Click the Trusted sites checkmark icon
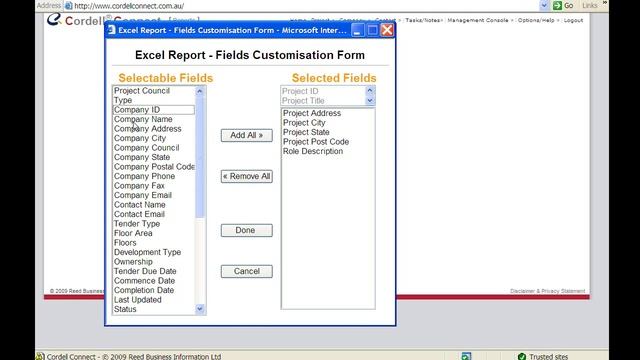 click(x=522, y=356)
